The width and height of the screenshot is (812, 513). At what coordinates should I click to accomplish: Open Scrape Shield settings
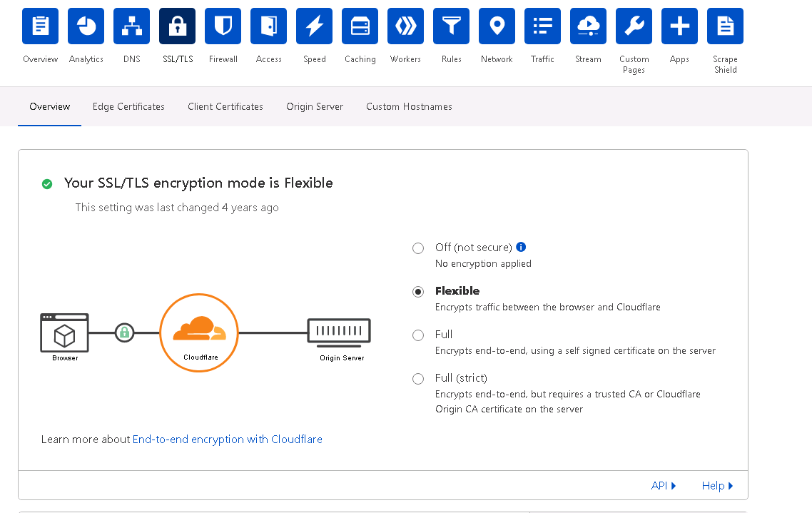pos(725,26)
